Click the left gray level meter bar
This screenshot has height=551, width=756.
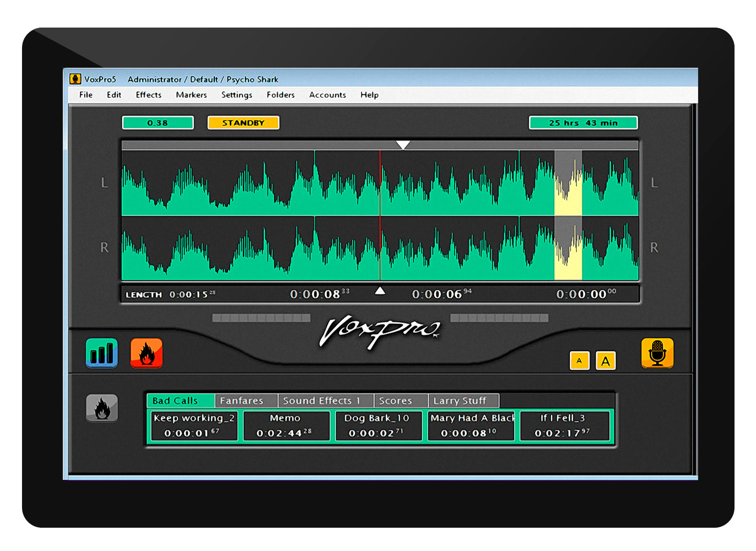click(x=261, y=318)
